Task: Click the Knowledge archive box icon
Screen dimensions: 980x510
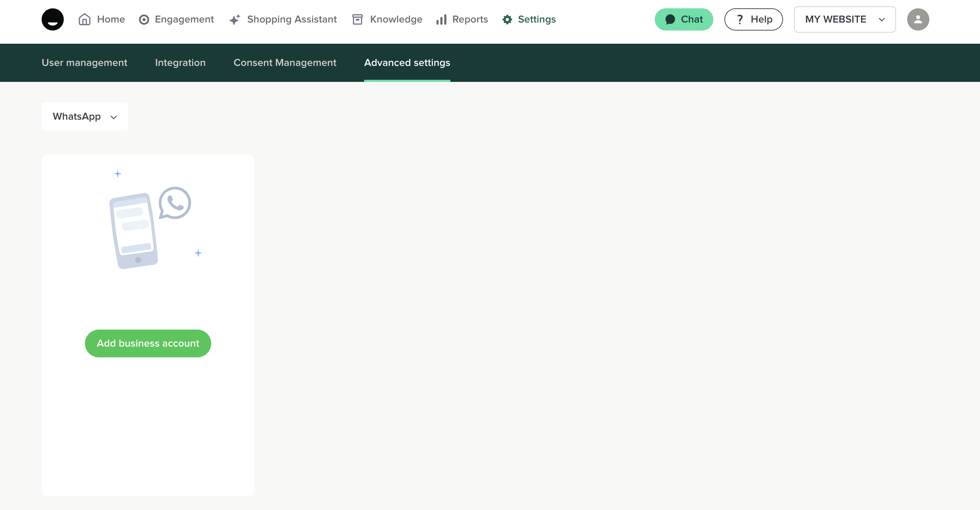Action: [x=357, y=19]
